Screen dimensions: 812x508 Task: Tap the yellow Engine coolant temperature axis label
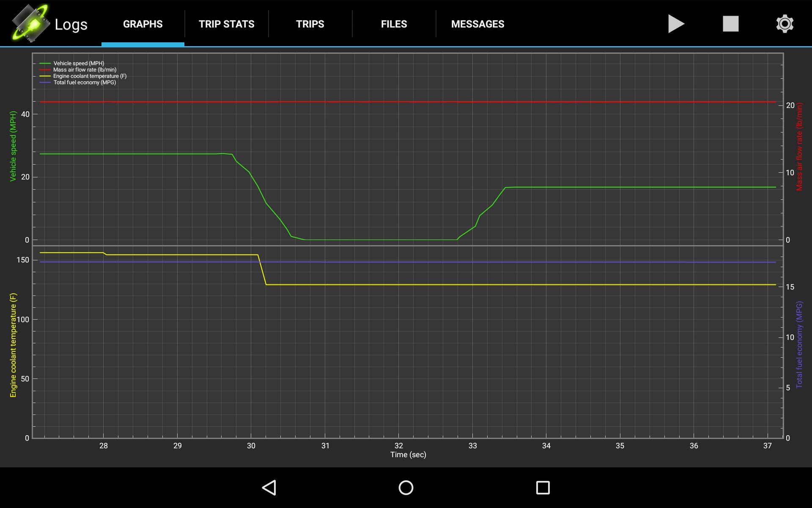click(13, 345)
